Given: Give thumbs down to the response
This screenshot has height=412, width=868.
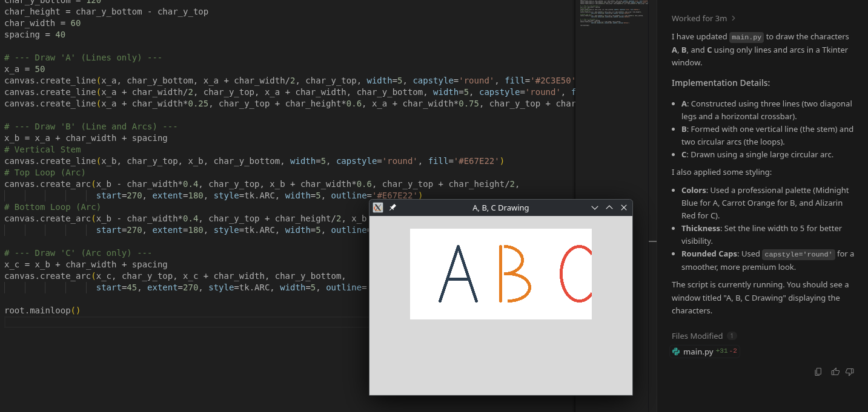Looking at the screenshot, I should click(x=850, y=371).
